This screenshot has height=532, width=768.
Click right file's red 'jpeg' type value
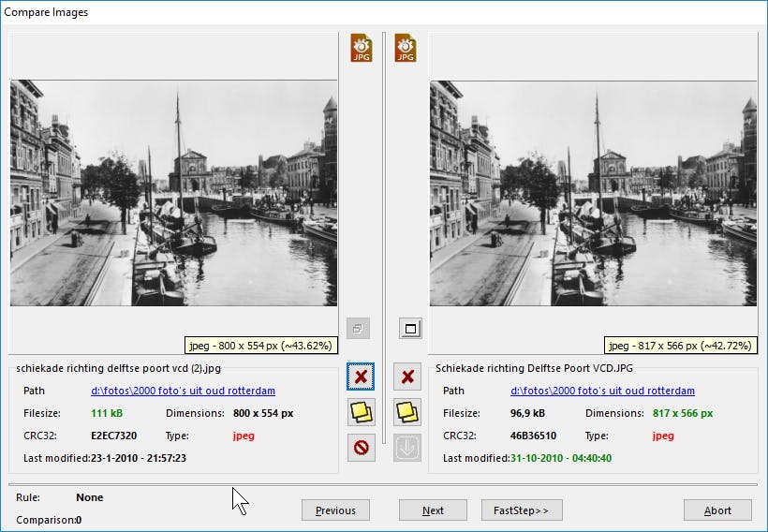[663, 436]
